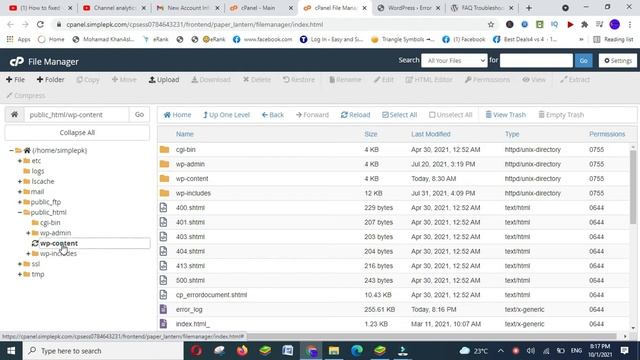640x360 pixels.
Task: Click the Compress toolbar button
Action: [x=26, y=96]
